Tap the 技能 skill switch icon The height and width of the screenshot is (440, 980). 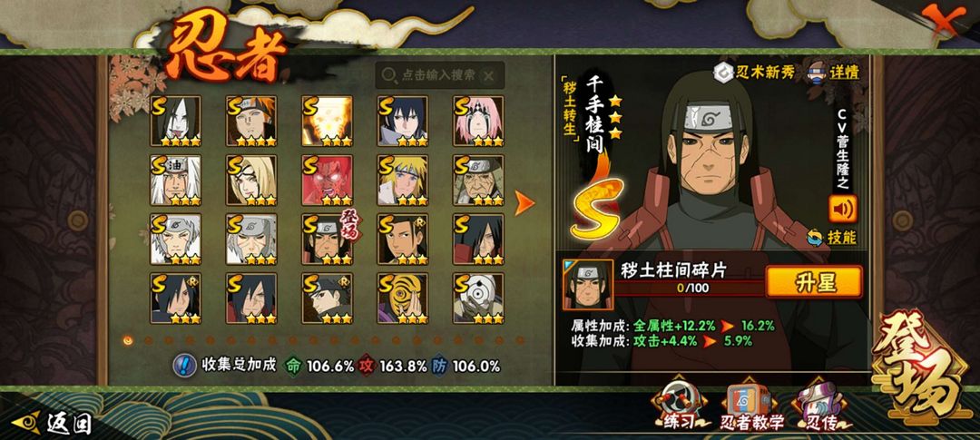coord(831,238)
